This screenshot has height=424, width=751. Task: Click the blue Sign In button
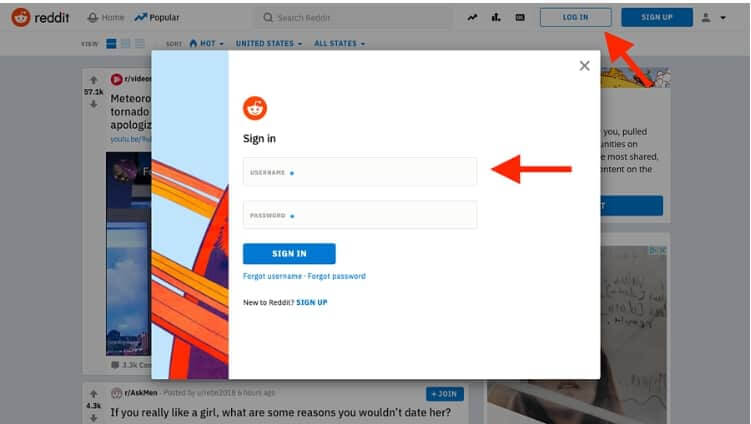coord(289,253)
